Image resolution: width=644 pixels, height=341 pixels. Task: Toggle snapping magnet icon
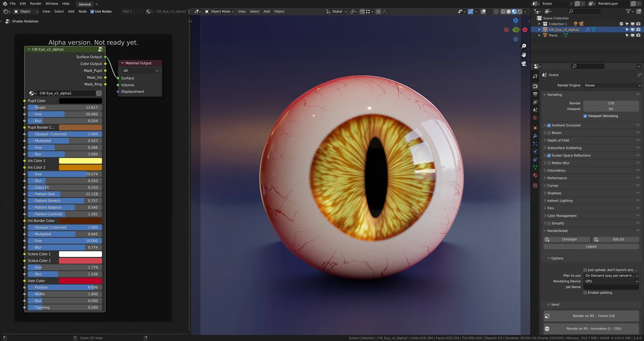click(362, 12)
